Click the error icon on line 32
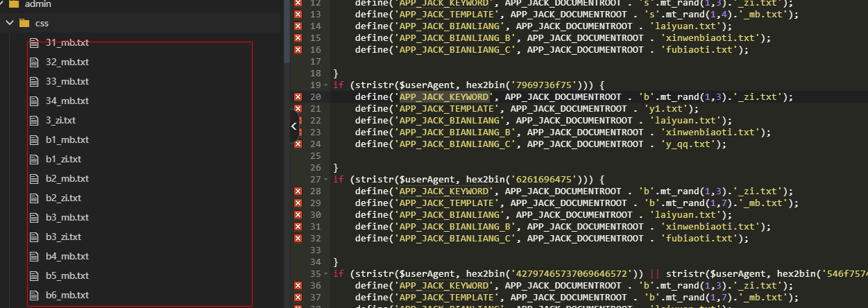The width and height of the screenshot is (868, 308). pyautogui.click(x=298, y=239)
